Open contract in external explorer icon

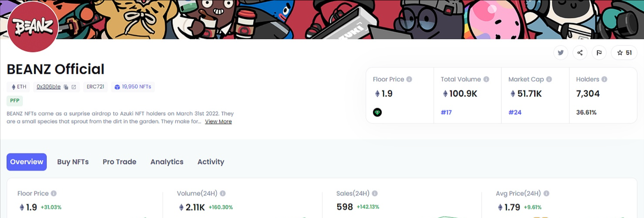click(74, 87)
